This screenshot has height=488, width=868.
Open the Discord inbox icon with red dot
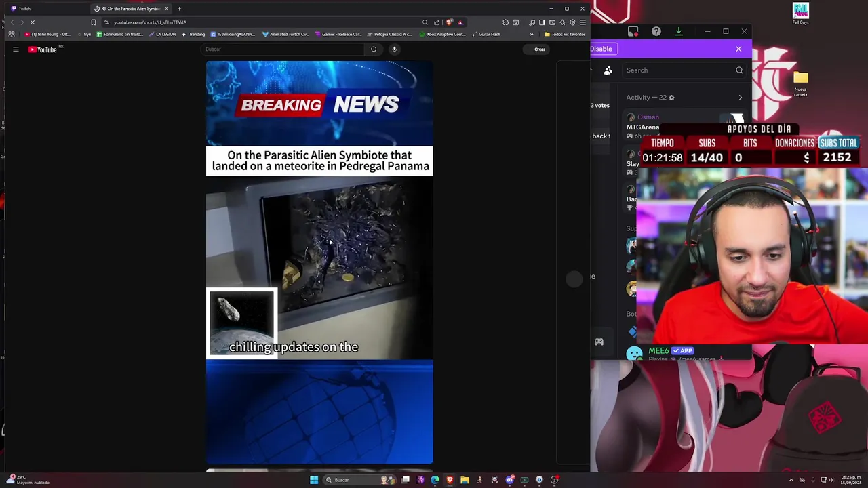point(633,31)
